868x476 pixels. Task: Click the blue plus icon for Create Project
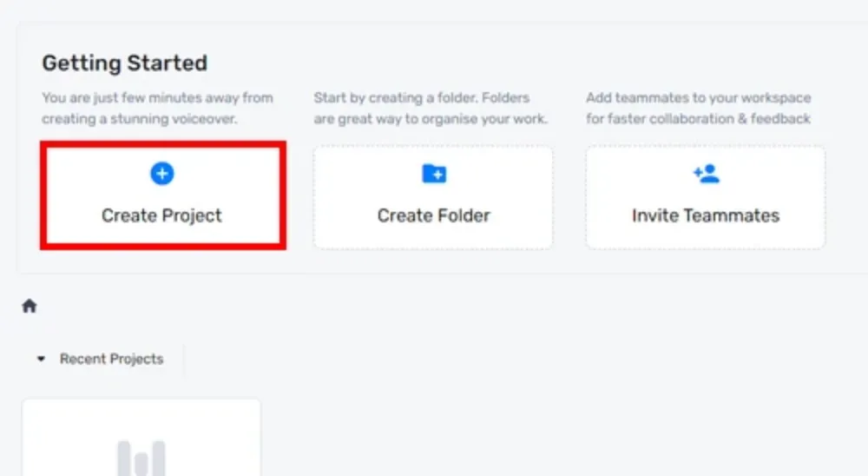[x=162, y=174]
